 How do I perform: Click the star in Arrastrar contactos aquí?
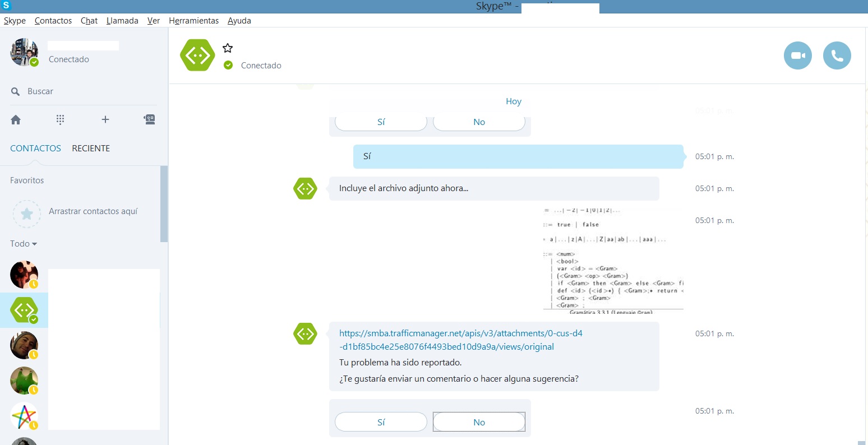(26, 214)
